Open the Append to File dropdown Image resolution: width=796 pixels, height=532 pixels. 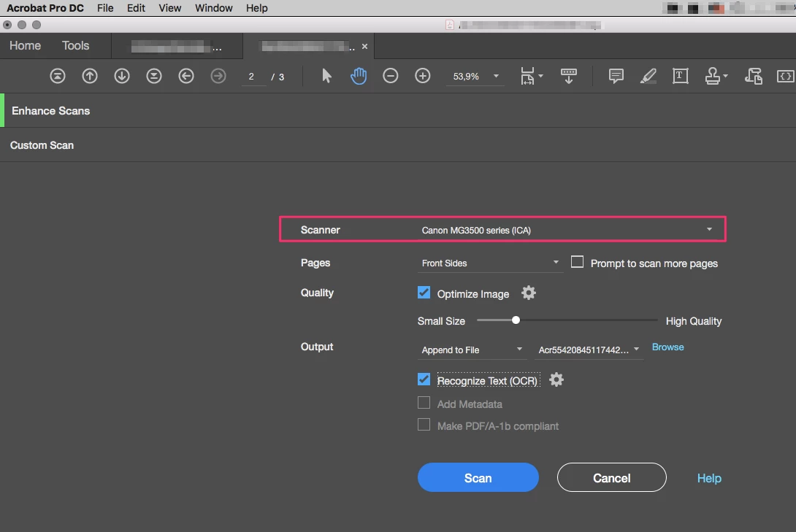[x=471, y=350]
